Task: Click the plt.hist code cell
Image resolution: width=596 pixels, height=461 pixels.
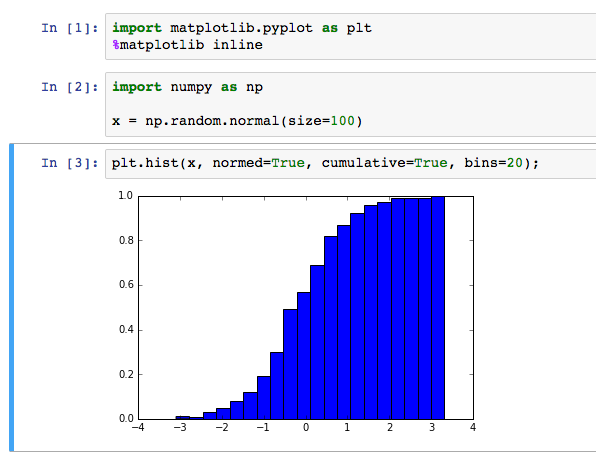Action: pyautogui.click(x=350, y=164)
